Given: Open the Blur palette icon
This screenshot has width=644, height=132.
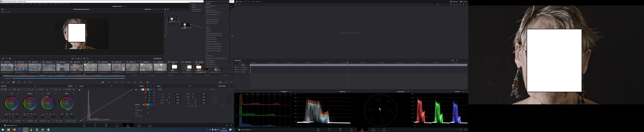Looking at the screenshot, I should click(141, 82).
